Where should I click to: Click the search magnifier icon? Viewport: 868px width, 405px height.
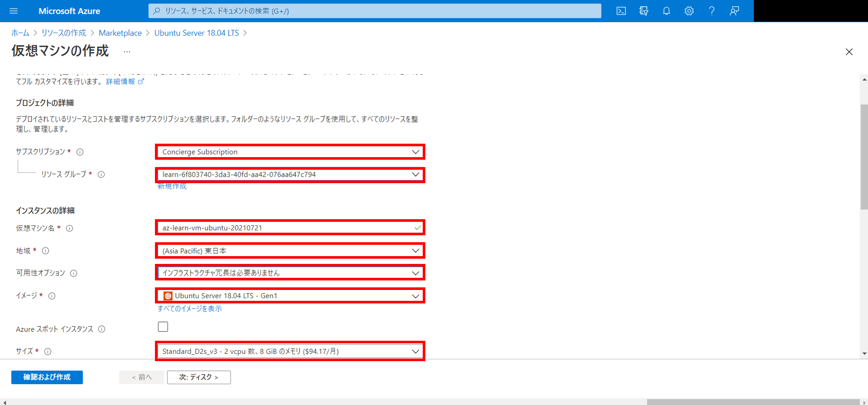click(x=157, y=11)
